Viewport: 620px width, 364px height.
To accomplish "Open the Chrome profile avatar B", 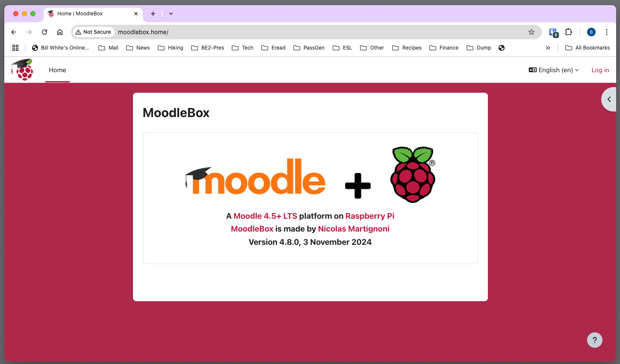I will pos(591,32).
